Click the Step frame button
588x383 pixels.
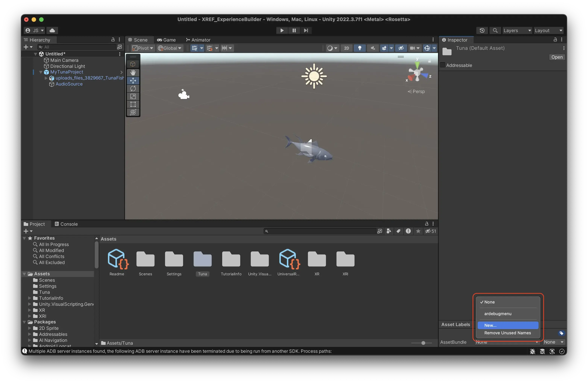coord(306,30)
